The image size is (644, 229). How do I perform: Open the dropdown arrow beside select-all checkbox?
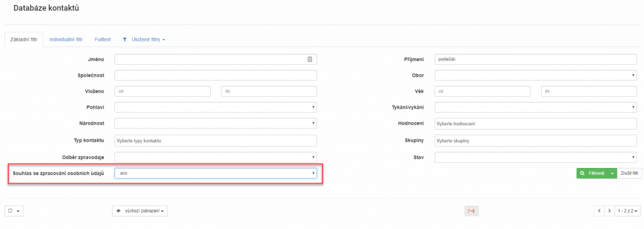[18, 211]
